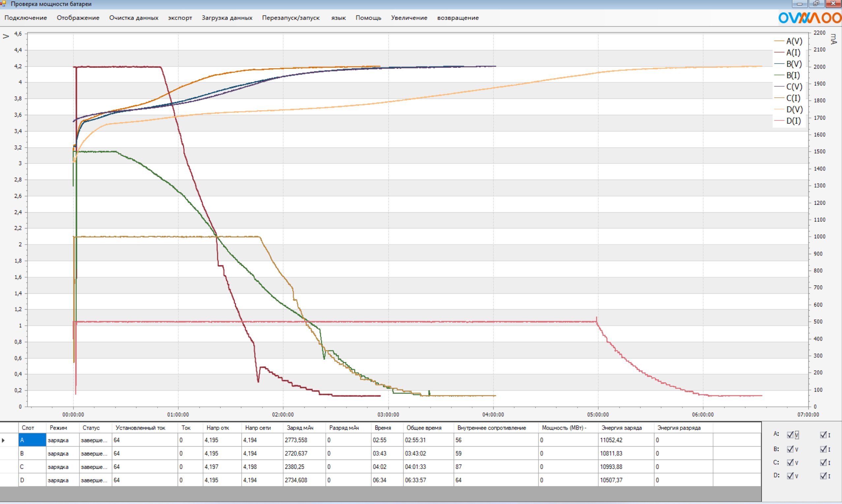Select slot B cell in the table
Viewport: 842px width, 504px height.
click(32, 453)
